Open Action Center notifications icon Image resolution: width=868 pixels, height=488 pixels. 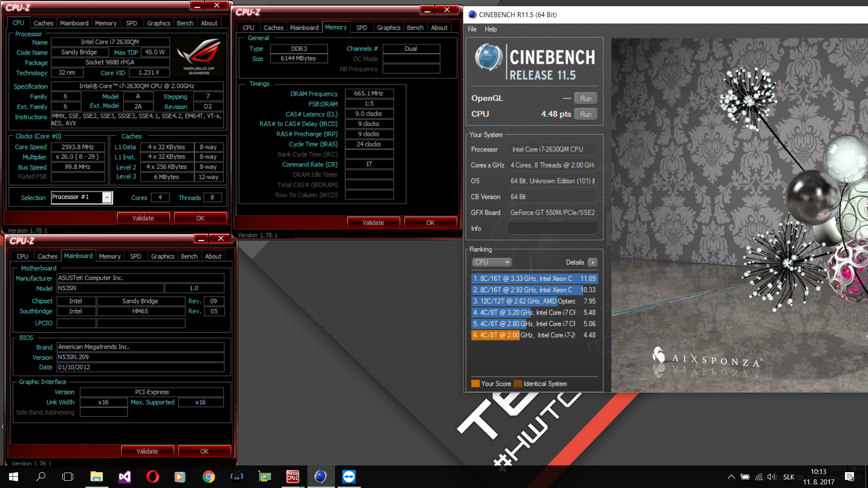coord(849,477)
